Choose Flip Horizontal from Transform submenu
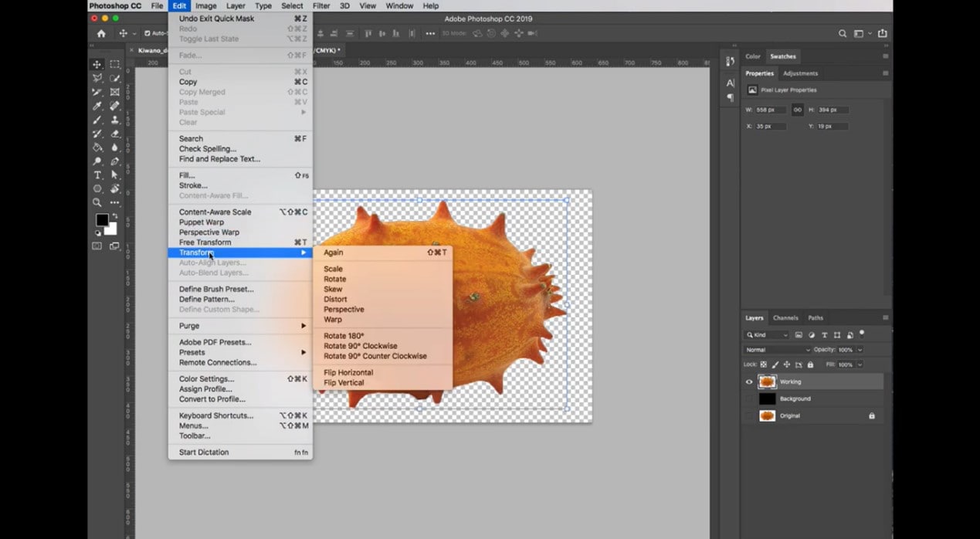 pos(348,373)
